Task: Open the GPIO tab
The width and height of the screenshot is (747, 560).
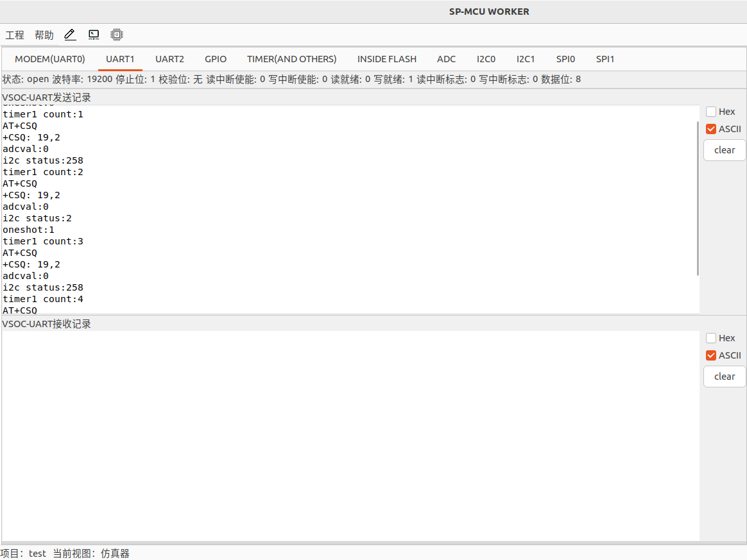Action: [x=216, y=59]
